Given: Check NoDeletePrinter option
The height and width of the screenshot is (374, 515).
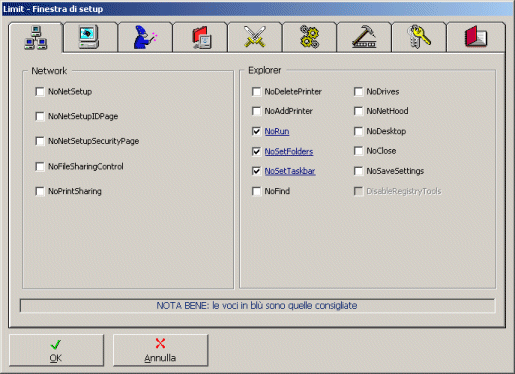Looking at the screenshot, I should [256, 92].
